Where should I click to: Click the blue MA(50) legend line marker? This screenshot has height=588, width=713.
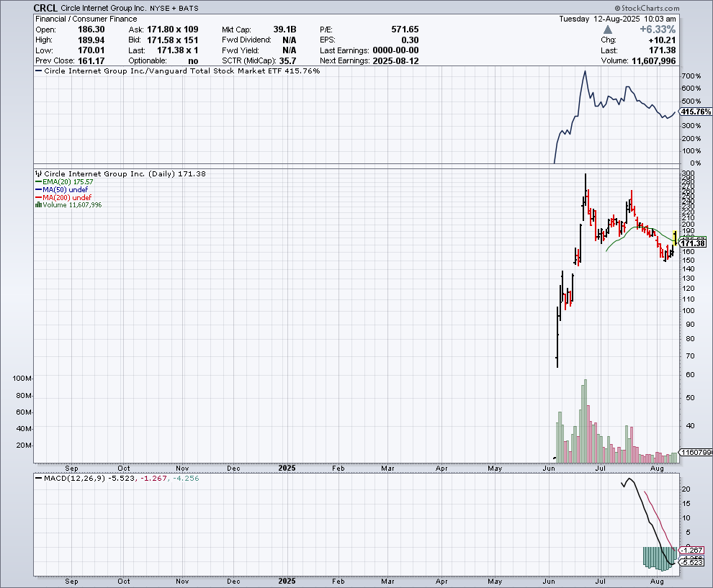coord(39,189)
